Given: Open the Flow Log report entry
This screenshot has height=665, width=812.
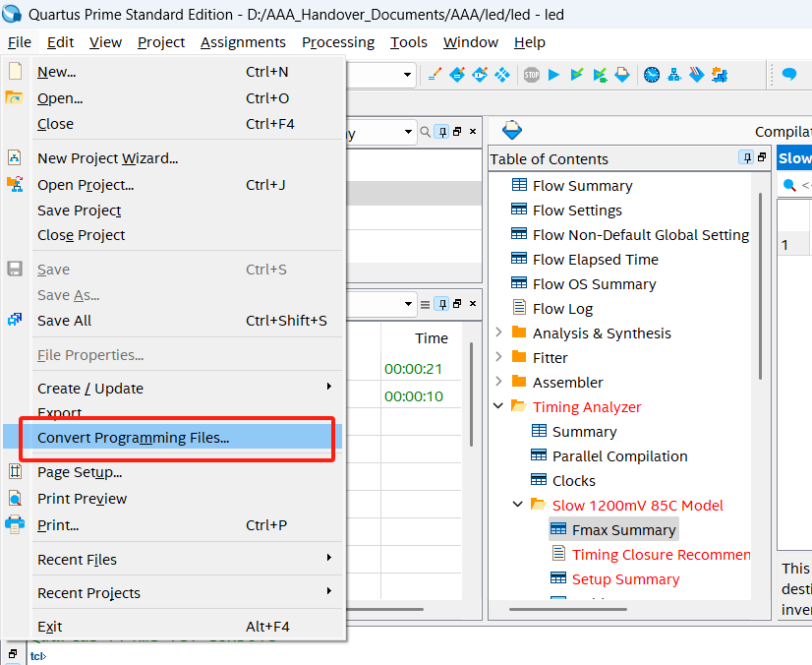Looking at the screenshot, I should (562, 308).
